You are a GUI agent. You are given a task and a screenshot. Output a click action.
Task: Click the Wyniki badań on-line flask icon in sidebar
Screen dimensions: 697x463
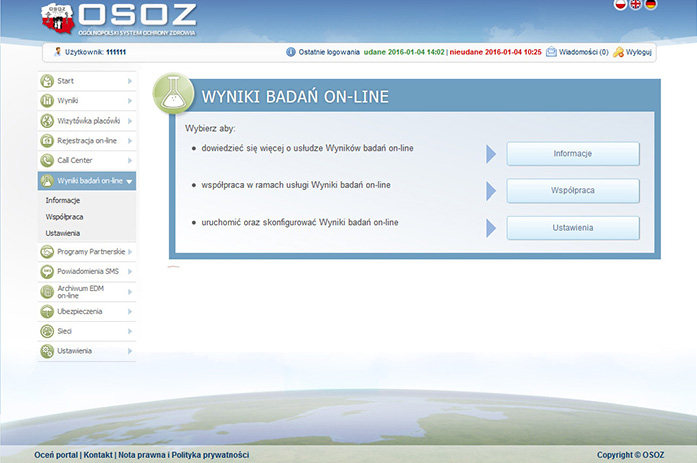[x=47, y=181]
